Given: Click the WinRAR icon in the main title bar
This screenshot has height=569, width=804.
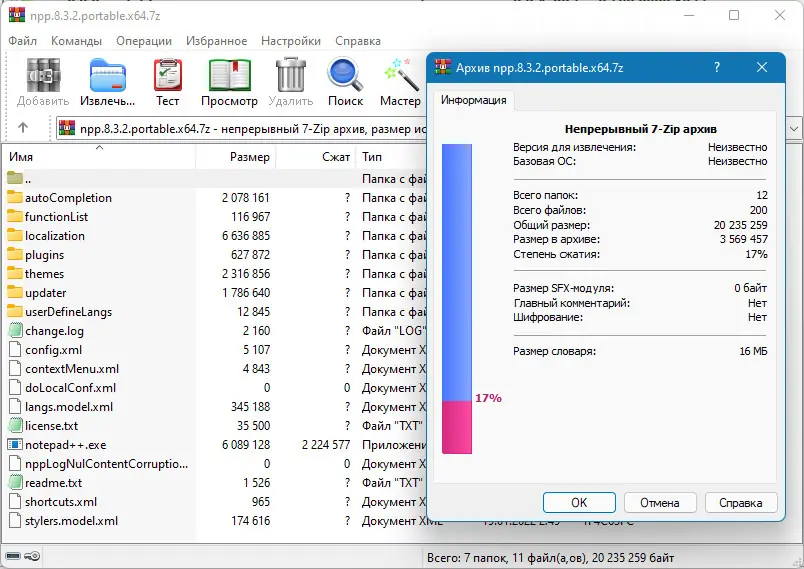Looking at the screenshot, I should click(17, 15).
